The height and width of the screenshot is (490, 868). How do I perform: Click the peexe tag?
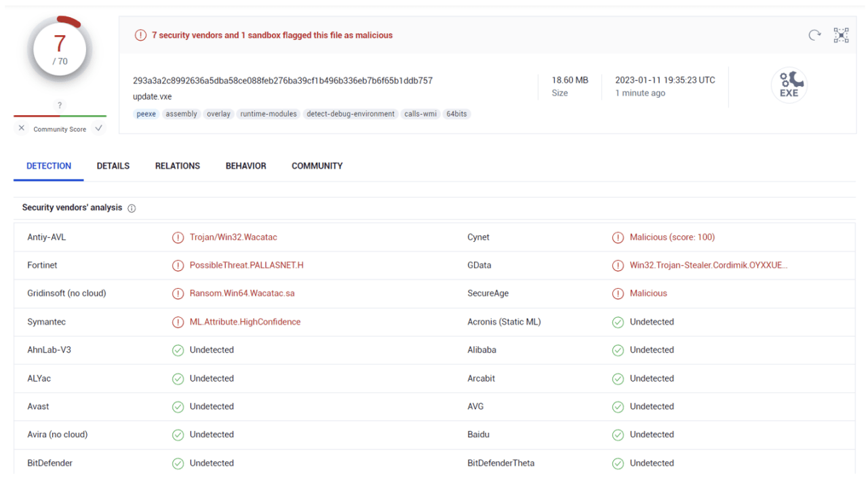pyautogui.click(x=146, y=114)
